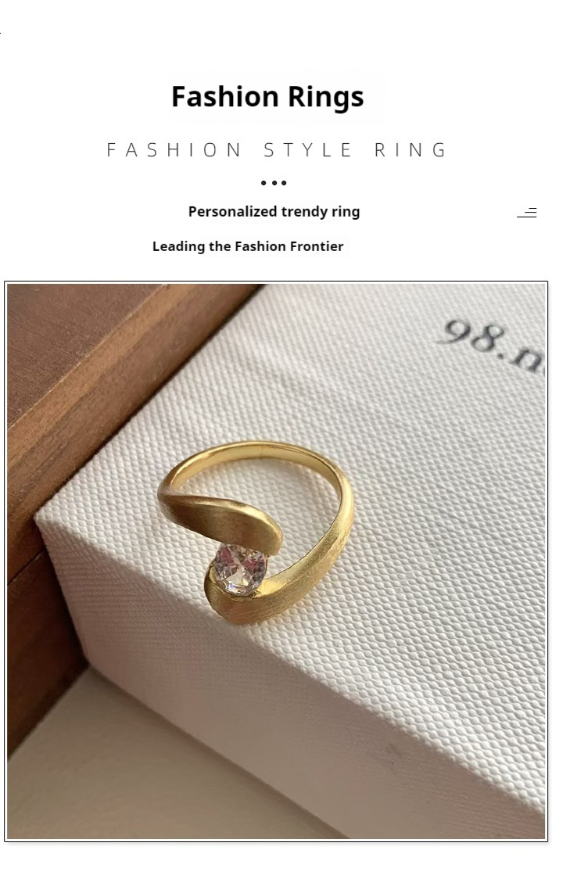Click the brushed gold swirl above the stone
Image resolution: width=588 pixels, height=875 pixels.
(223, 516)
